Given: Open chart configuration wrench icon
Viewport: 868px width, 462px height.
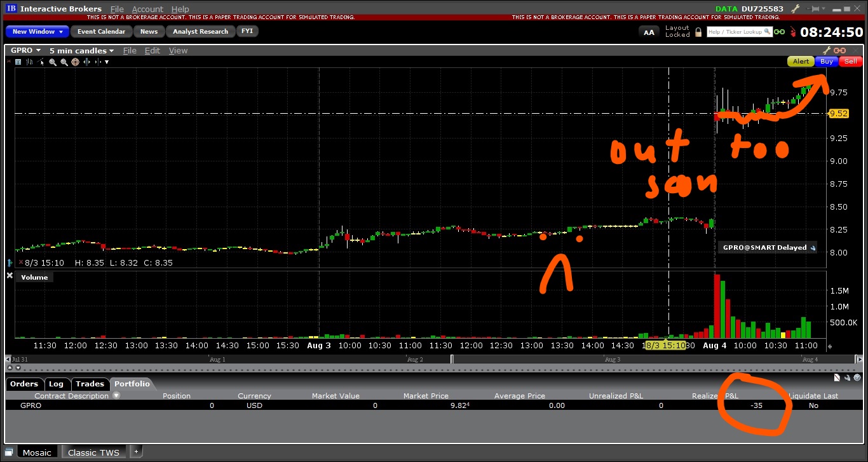Looking at the screenshot, I should point(827,50).
